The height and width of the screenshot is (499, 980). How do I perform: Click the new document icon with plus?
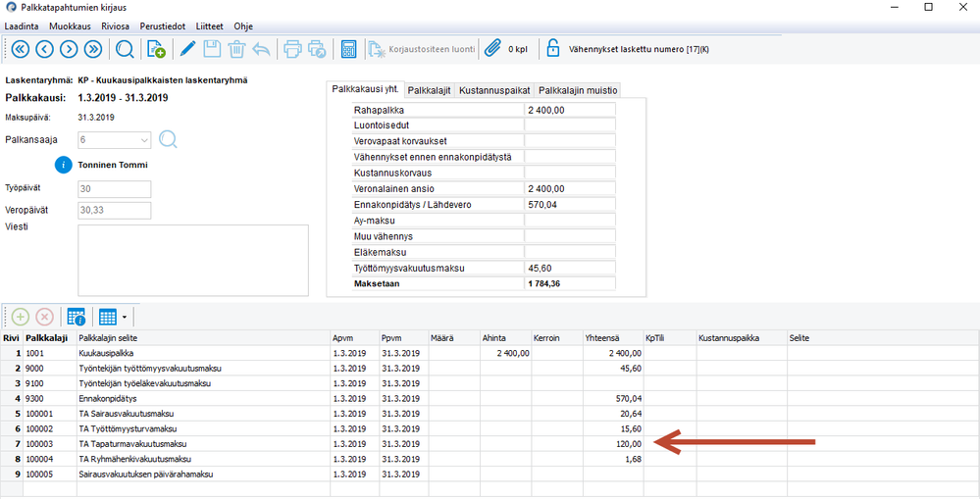tap(157, 49)
